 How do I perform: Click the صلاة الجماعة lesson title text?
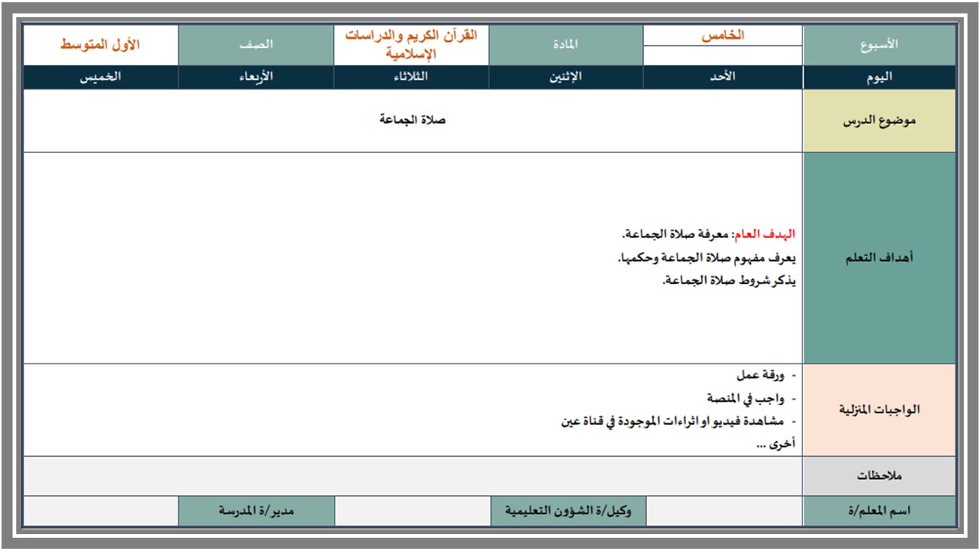tap(413, 120)
